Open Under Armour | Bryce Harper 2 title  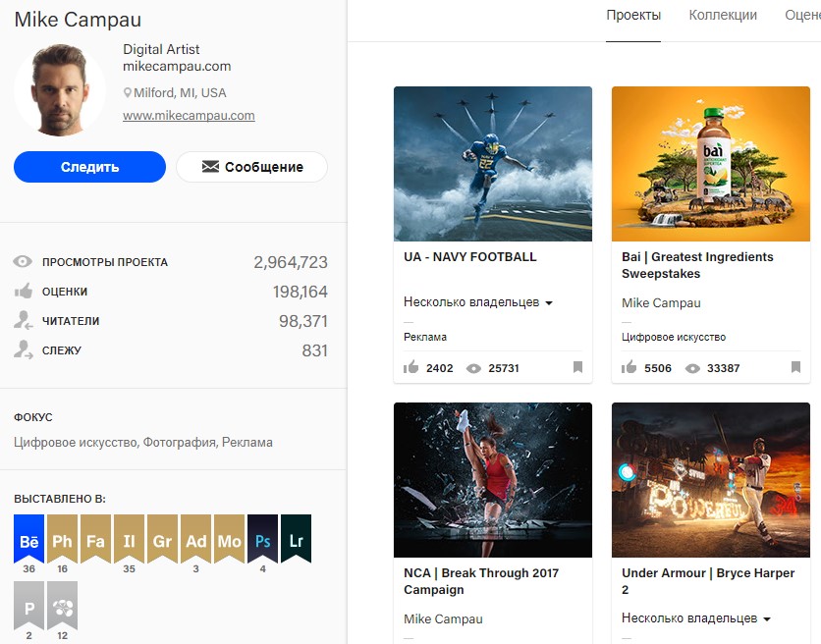708,581
